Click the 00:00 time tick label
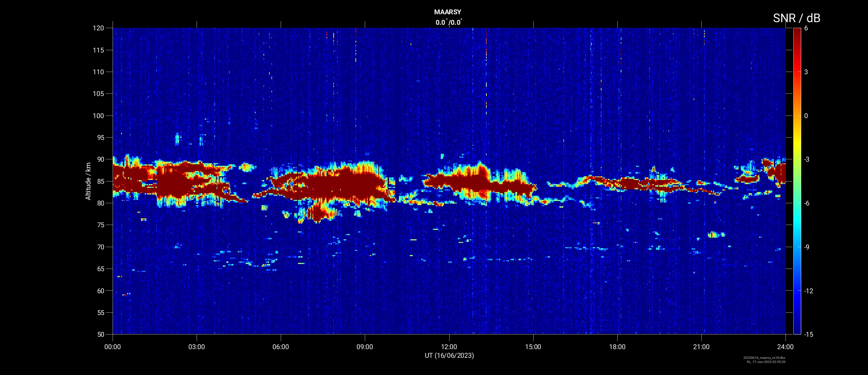This screenshot has width=868, height=375. coord(113,347)
